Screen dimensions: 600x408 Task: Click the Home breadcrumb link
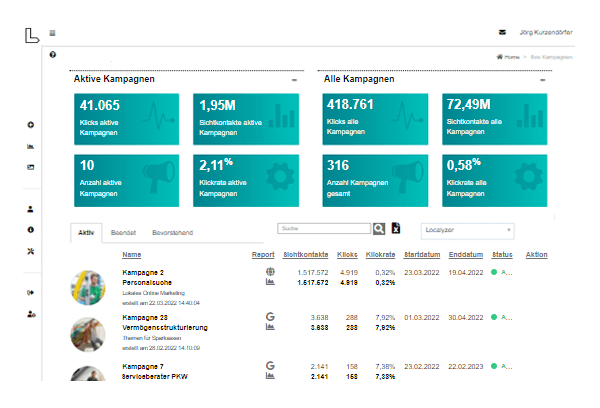click(x=509, y=57)
